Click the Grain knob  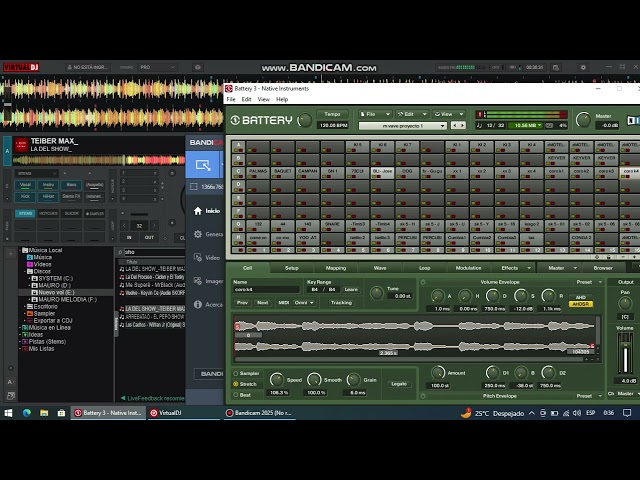353,380
